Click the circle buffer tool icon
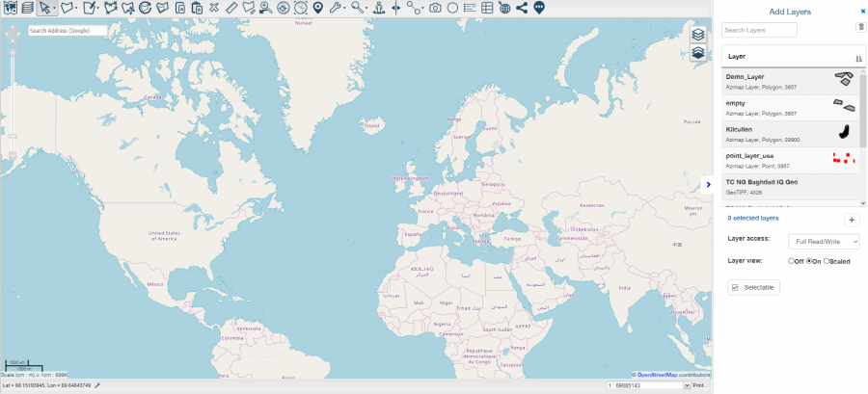This screenshot has height=394, width=868. click(x=452, y=8)
